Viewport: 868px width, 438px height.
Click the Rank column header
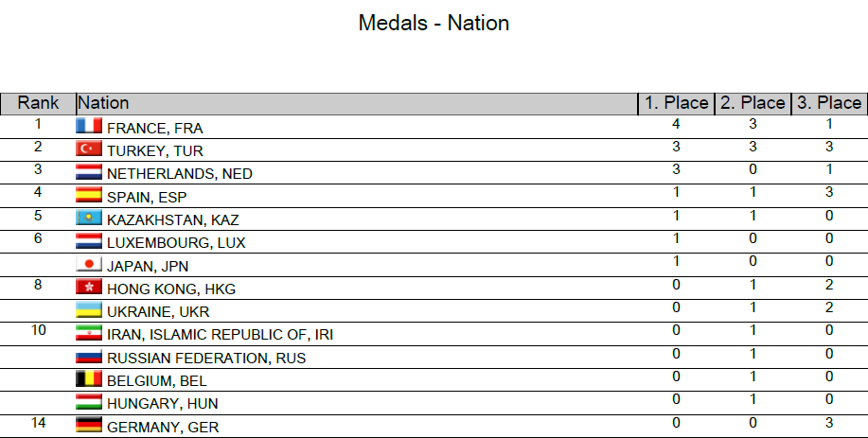38,103
